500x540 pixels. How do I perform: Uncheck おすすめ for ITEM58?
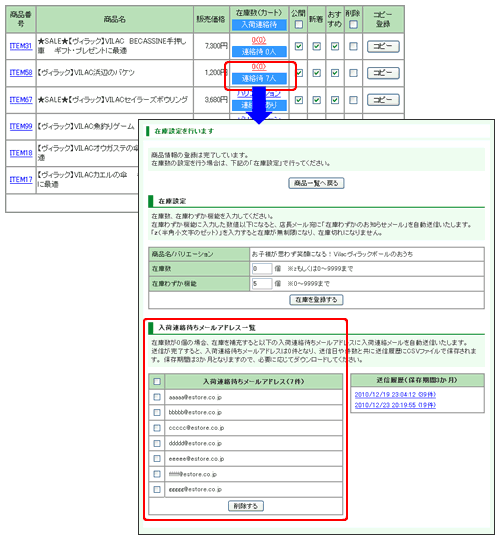pyautogui.click(x=335, y=73)
